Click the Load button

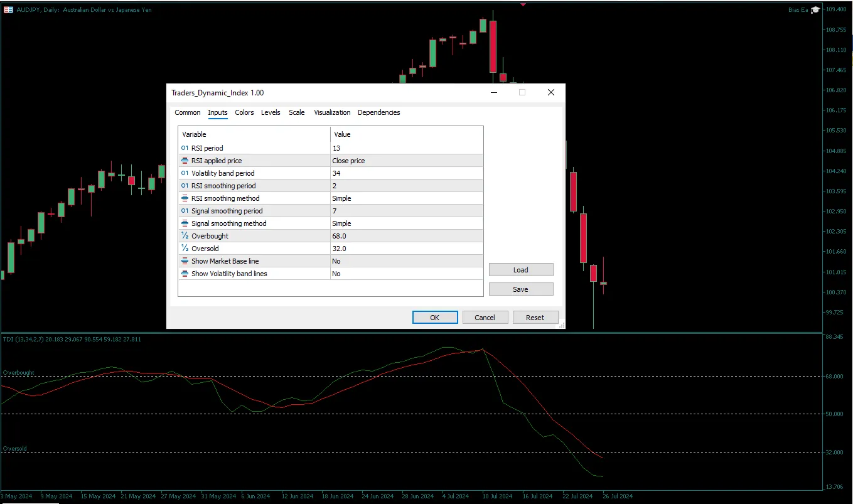[x=521, y=270]
